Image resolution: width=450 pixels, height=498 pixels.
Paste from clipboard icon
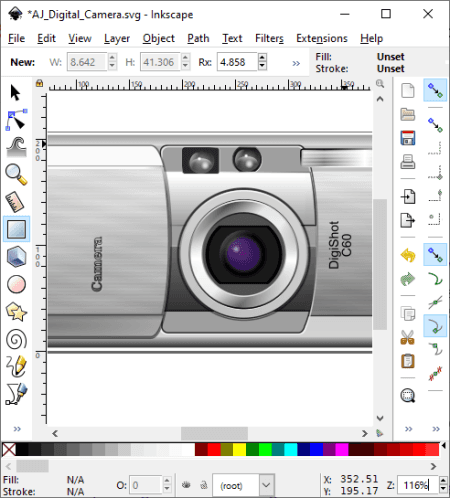click(408, 361)
